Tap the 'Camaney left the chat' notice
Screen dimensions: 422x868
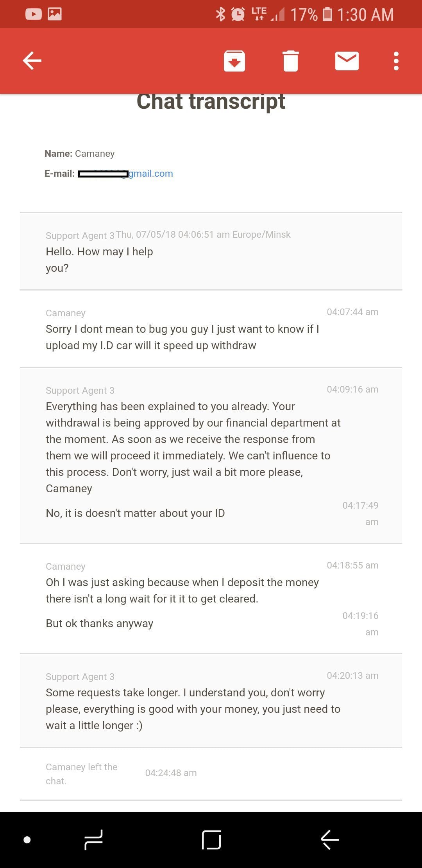(82, 774)
